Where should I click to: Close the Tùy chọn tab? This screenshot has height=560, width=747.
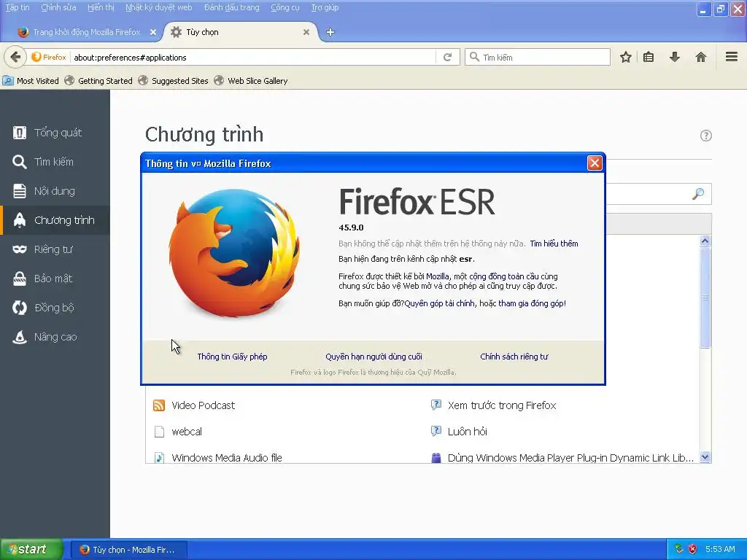[306, 32]
